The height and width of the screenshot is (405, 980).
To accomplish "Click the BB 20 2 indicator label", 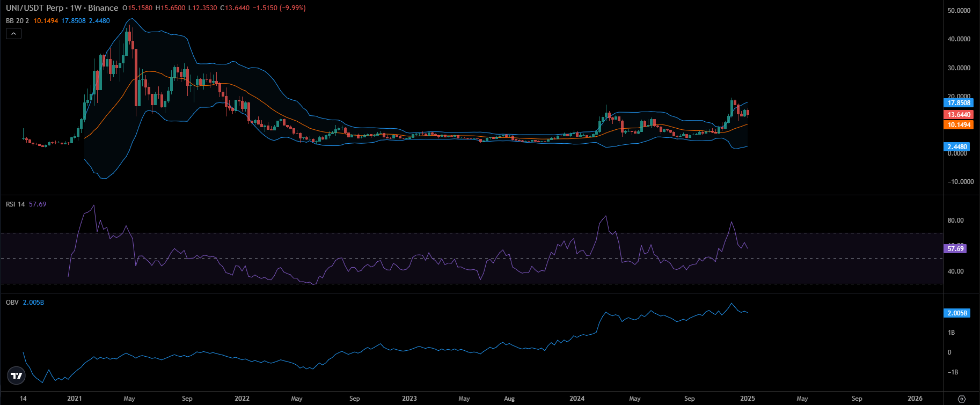I will click(17, 21).
